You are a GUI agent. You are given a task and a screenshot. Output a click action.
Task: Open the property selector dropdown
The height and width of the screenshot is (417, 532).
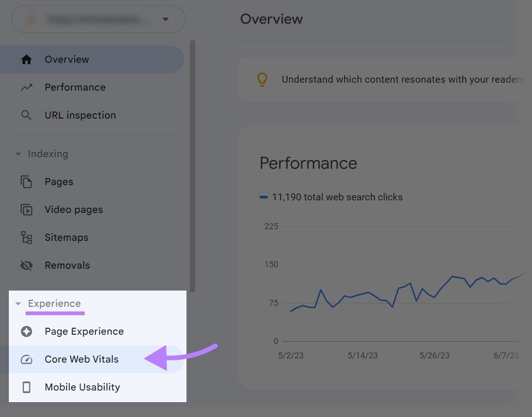pyautogui.click(x=166, y=19)
